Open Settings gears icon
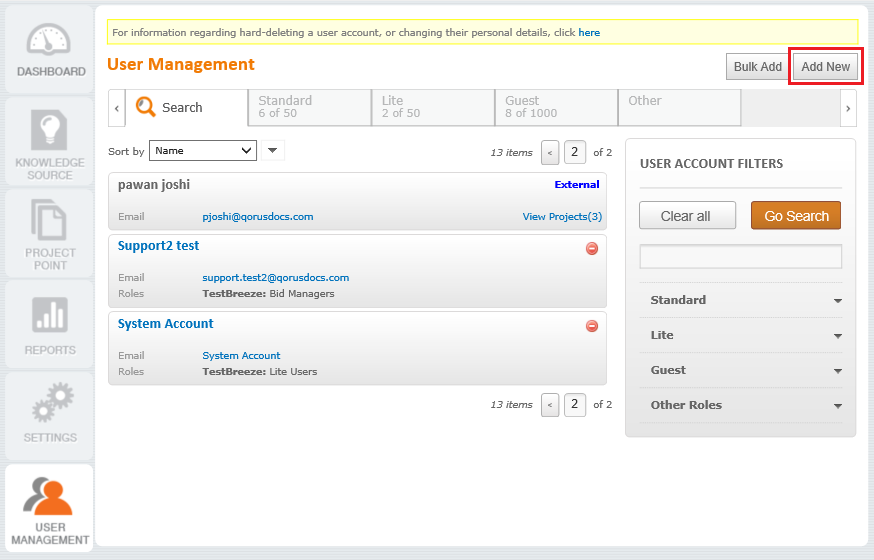This screenshot has height=560, width=874. (x=52, y=402)
